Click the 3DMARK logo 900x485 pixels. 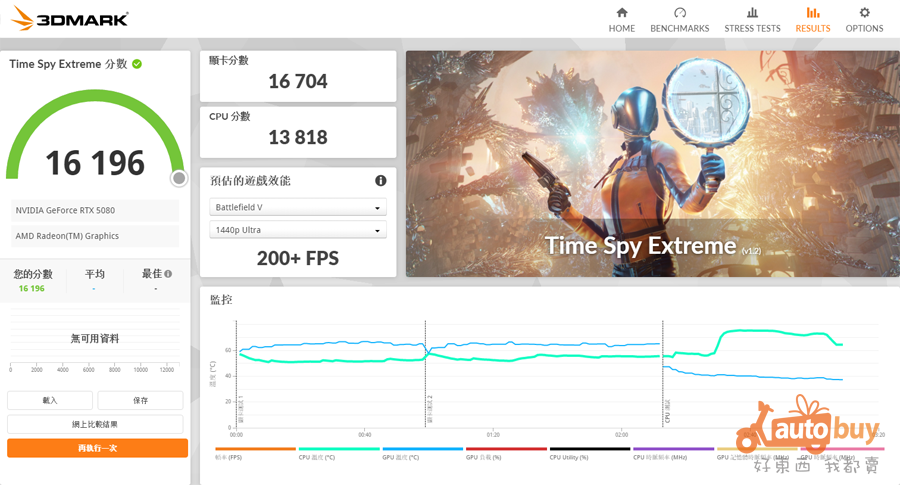[69, 19]
